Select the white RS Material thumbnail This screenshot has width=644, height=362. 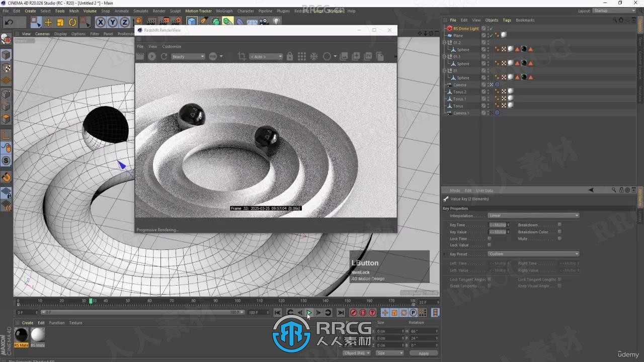point(38,335)
